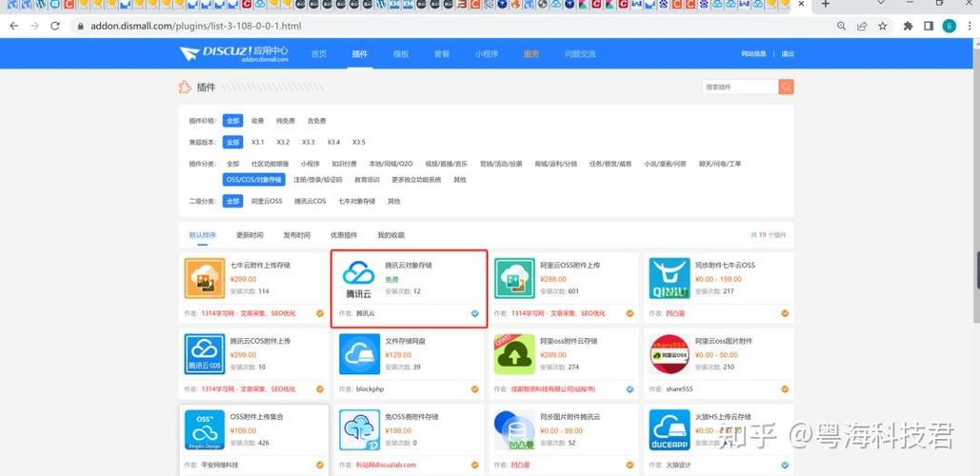Choose 社区功能增强 plugin category

pos(270,164)
